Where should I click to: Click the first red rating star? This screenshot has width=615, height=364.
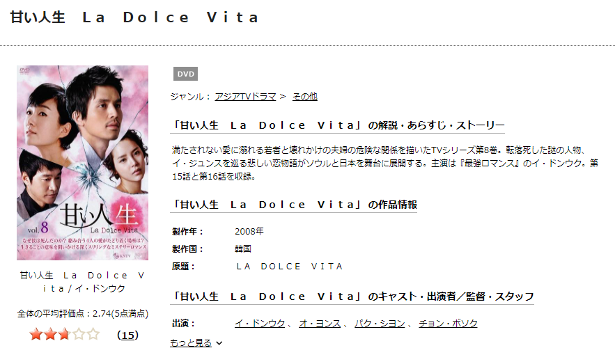tap(36, 335)
